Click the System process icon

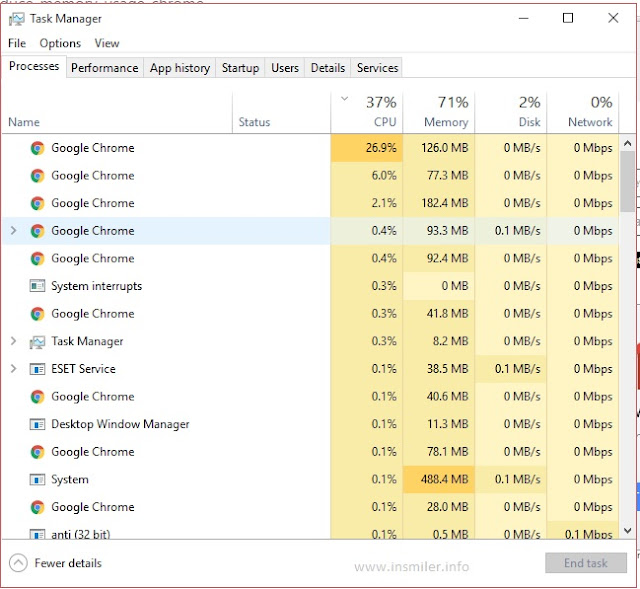(x=37, y=480)
